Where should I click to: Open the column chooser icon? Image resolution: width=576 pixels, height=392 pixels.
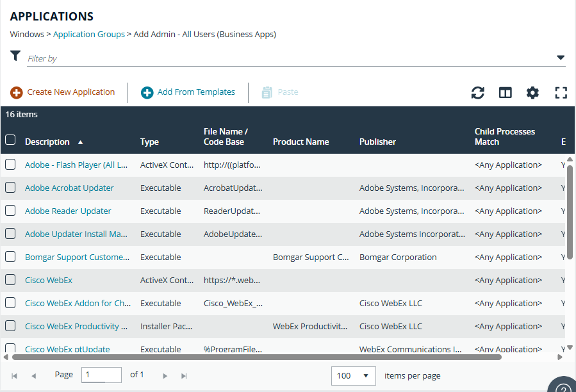coord(505,92)
